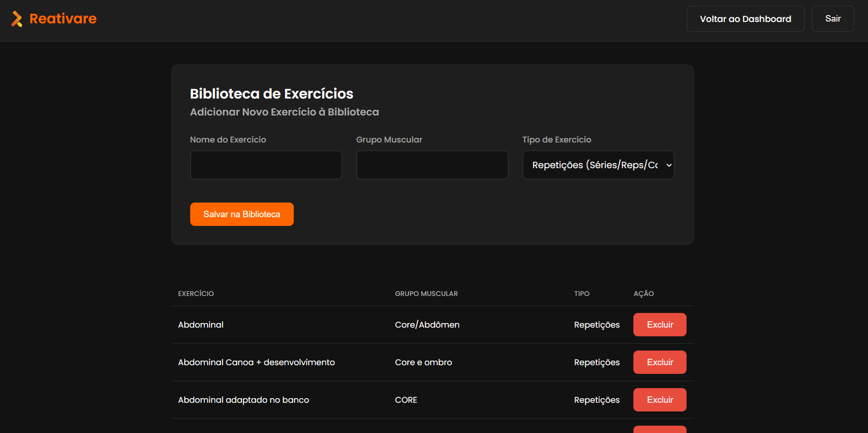
Task: Select the EXERCÍCIO column header
Action: [x=196, y=294]
